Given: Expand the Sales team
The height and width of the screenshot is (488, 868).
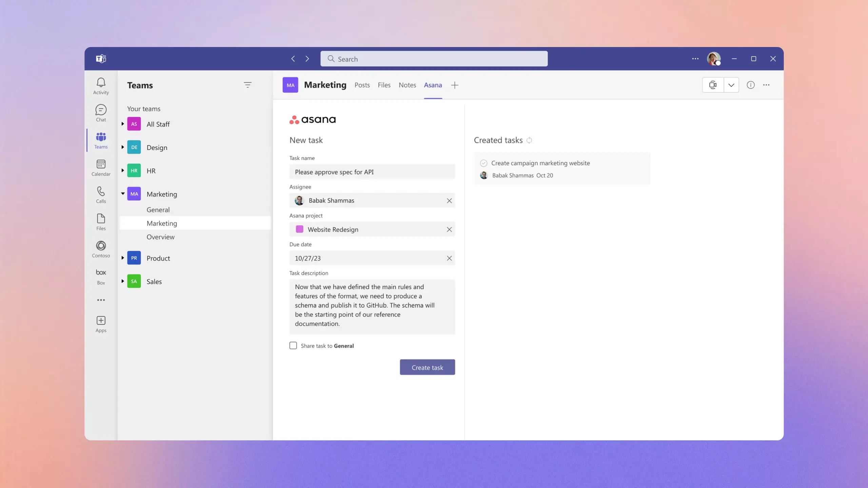Looking at the screenshot, I should [122, 281].
